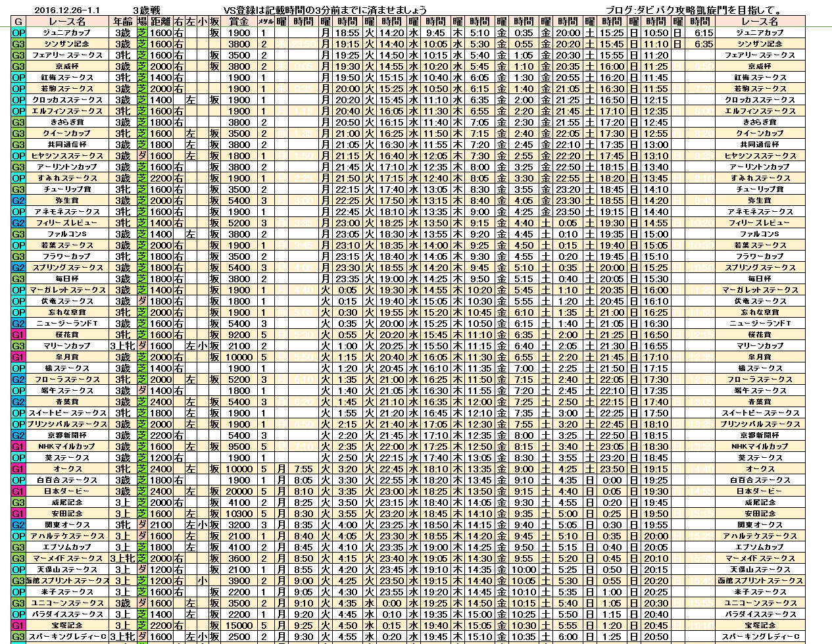The width and height of the screenshot is (832, 644).
Task: Select the 3歳戦 title cell
Action: (x=146, y=10)
